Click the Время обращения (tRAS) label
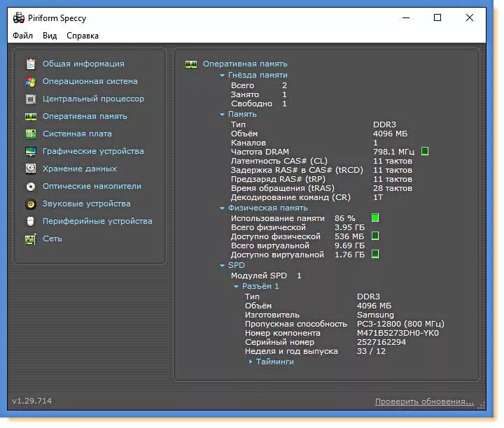Screen dimensions: 504x428 point(283,188)
